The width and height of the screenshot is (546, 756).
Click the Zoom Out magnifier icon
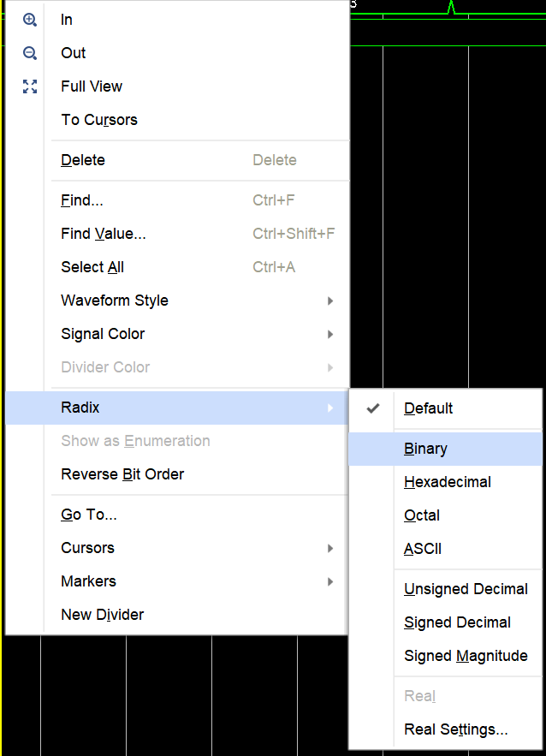tap(30, 53)
